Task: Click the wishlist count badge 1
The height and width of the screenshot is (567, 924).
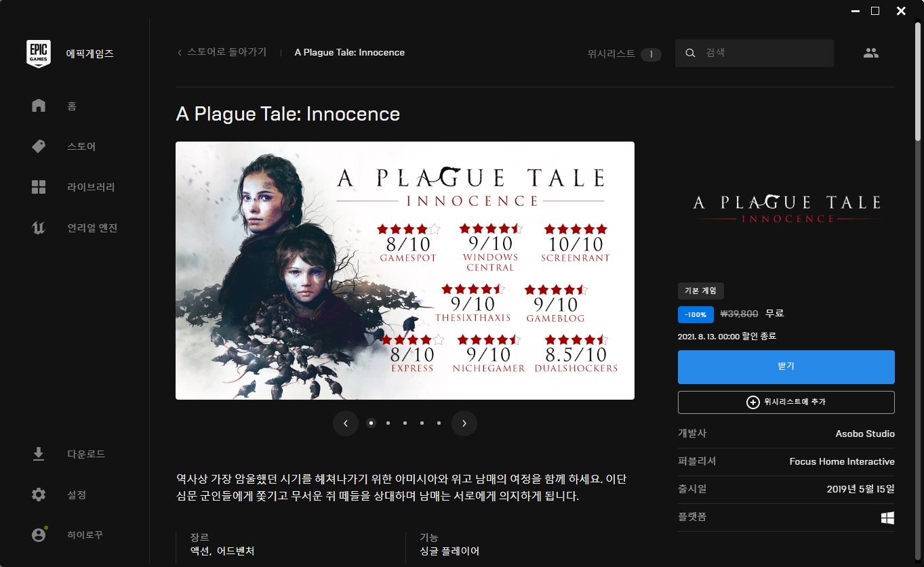Action: point(651,54)
